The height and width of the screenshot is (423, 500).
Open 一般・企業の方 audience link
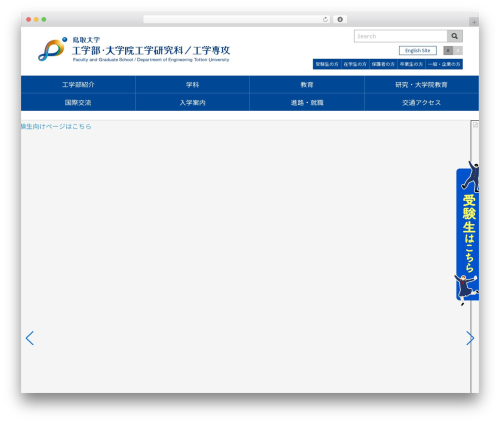coord(444,64)
